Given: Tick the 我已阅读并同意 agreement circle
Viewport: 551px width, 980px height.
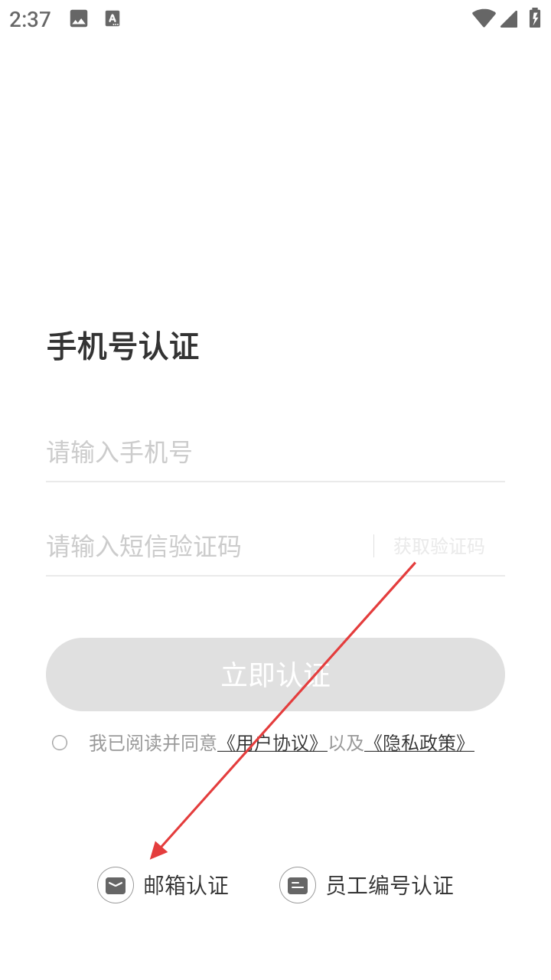Looking at the screenshot, I should 60,743.
